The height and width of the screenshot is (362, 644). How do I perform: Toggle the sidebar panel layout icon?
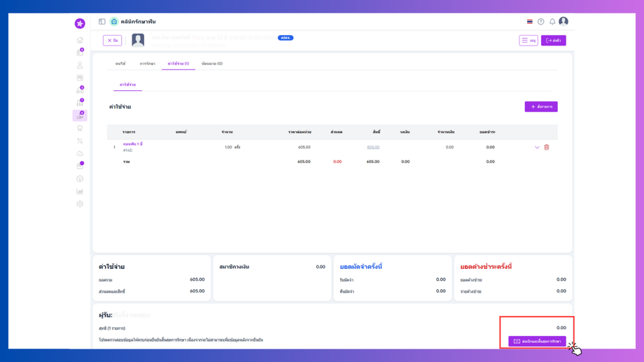[x=102, y=22]
